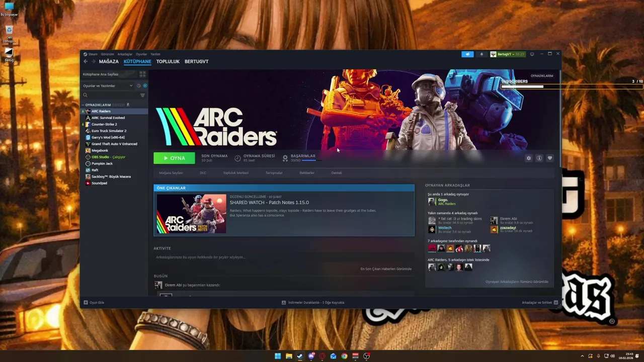Click Oyun Ekle add game button
The image size is (644, 362).
pos(94,303)
